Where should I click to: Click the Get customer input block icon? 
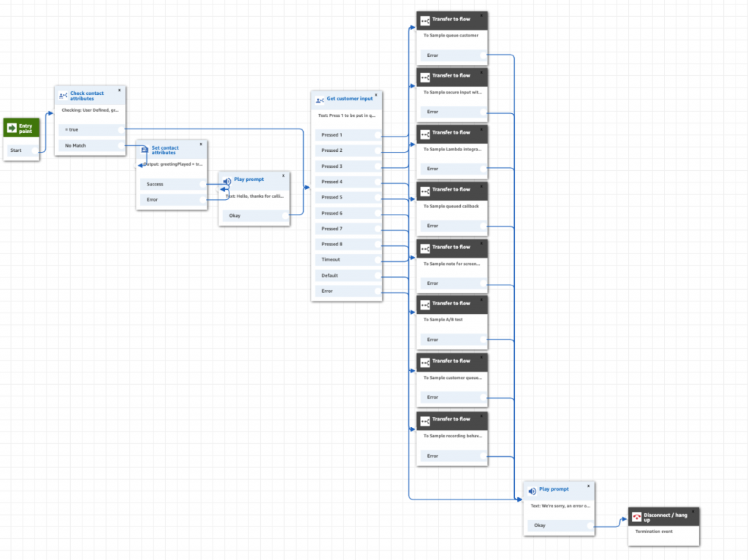click(320, 100)
